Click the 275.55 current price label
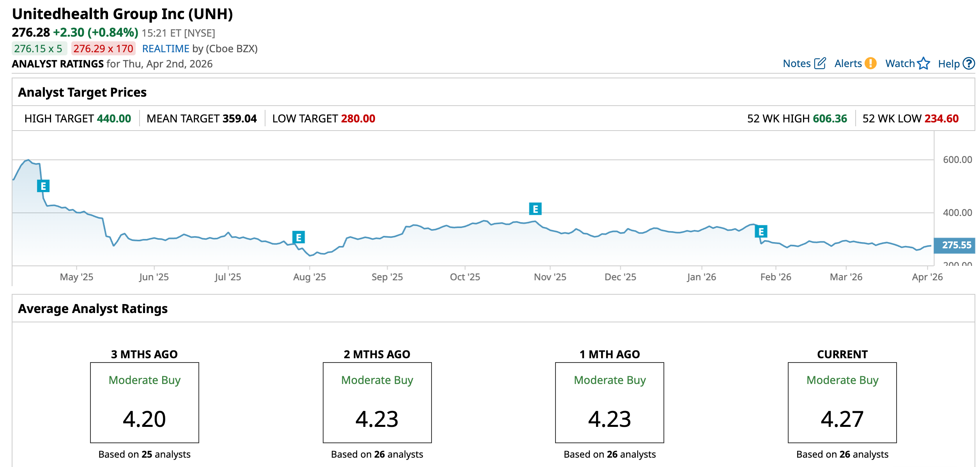The width and height of the screenshot is (980, 467). click(956, 245)
